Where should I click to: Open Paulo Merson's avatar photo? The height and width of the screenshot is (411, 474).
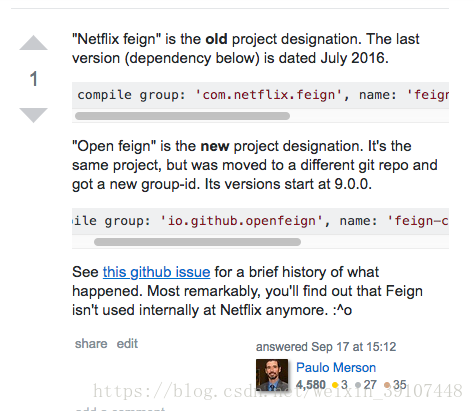(272, 375)
